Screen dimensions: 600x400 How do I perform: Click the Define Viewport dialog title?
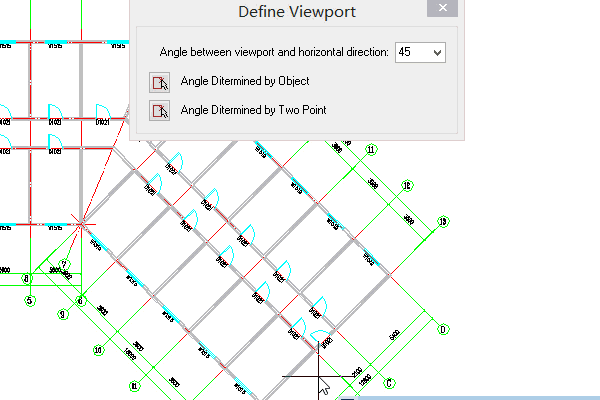coord(297,11)
